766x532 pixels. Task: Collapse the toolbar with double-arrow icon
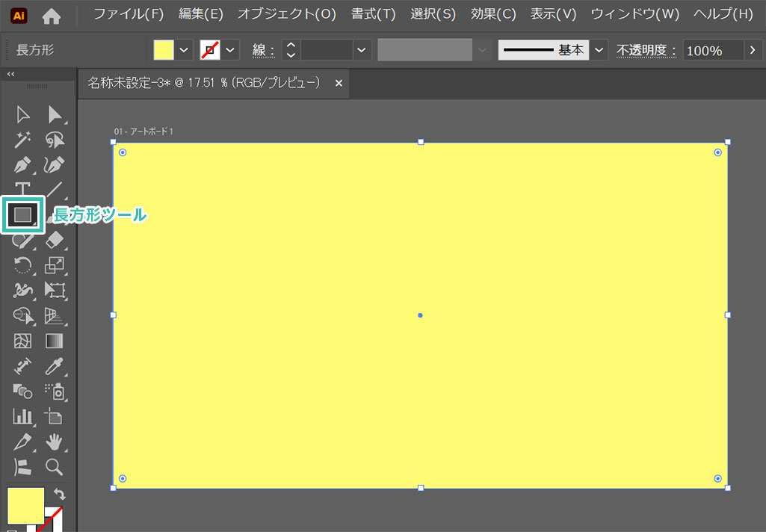click(10, 74)
